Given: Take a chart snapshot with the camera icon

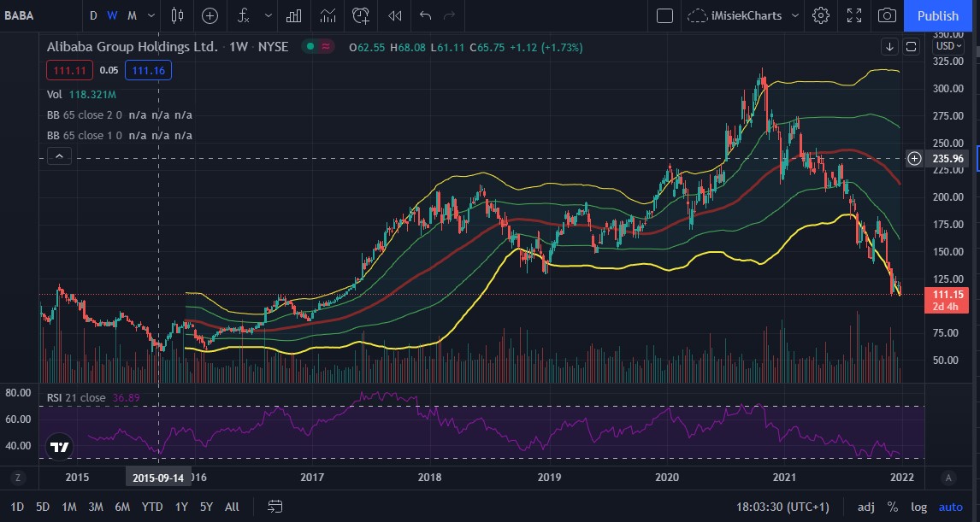Looking at the screenshot, I should pyautogui.click(x=887, y=15).
